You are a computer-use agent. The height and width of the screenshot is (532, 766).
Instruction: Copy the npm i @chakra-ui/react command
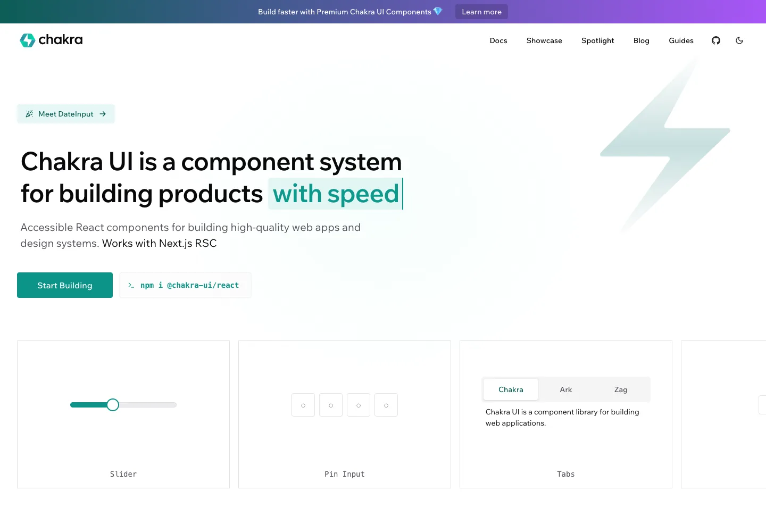pyautogui.click(x=186, y=285)
